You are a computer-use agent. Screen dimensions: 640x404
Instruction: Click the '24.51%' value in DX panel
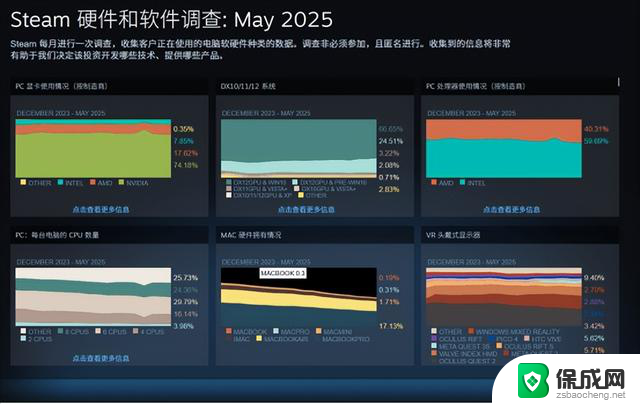click(391, 141)
